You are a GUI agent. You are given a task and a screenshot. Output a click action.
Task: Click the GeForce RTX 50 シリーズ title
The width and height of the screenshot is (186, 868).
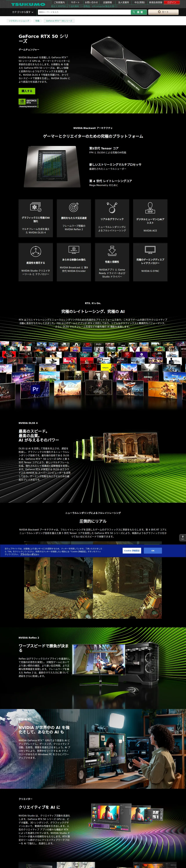click(x=44, y=38)
